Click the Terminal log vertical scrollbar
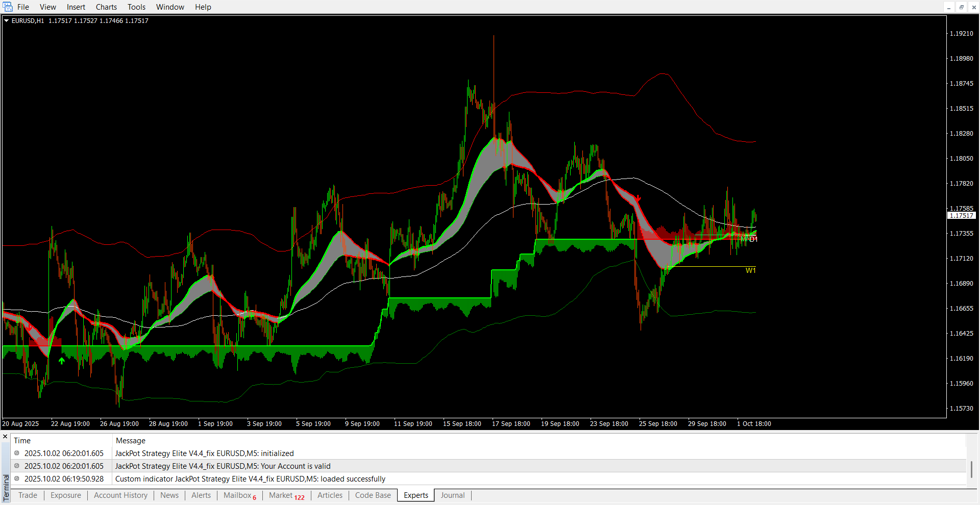 pyautogui.click(x=971, y=469)
